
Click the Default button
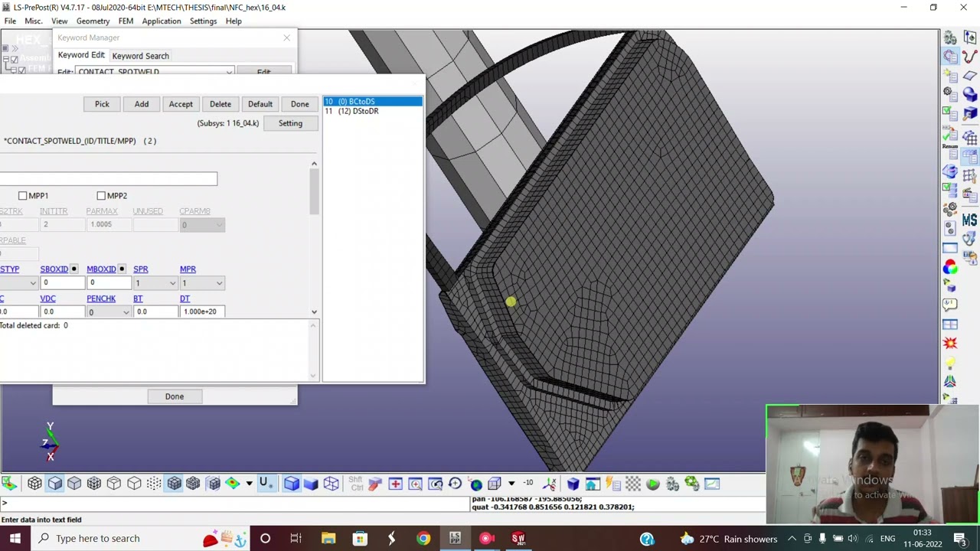[260, 104]
